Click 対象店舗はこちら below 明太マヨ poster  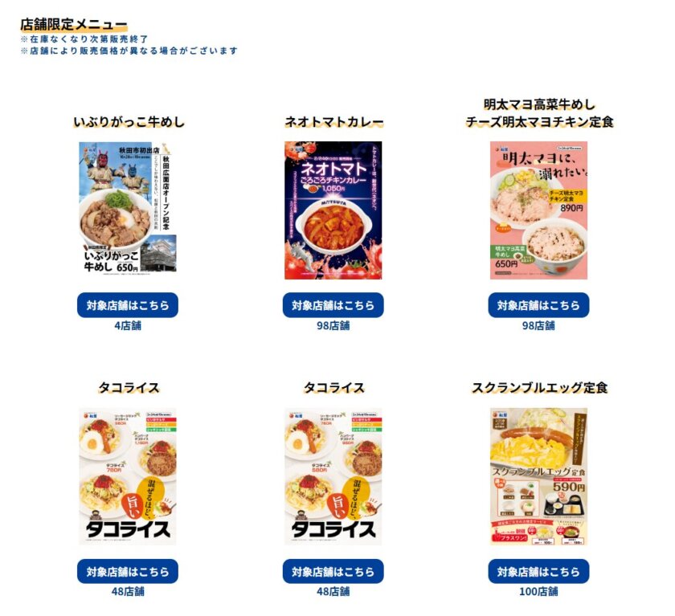click(x=538, y=305)
